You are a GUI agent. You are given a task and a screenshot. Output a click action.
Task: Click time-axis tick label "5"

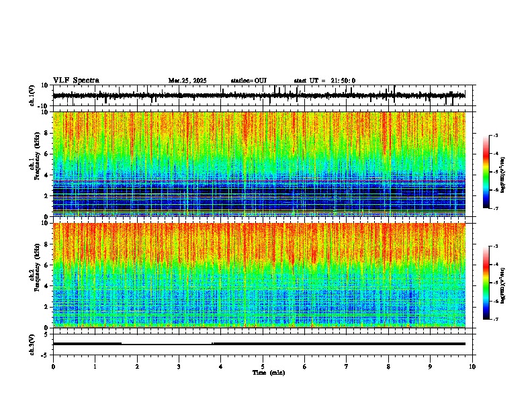pos(263,367)
